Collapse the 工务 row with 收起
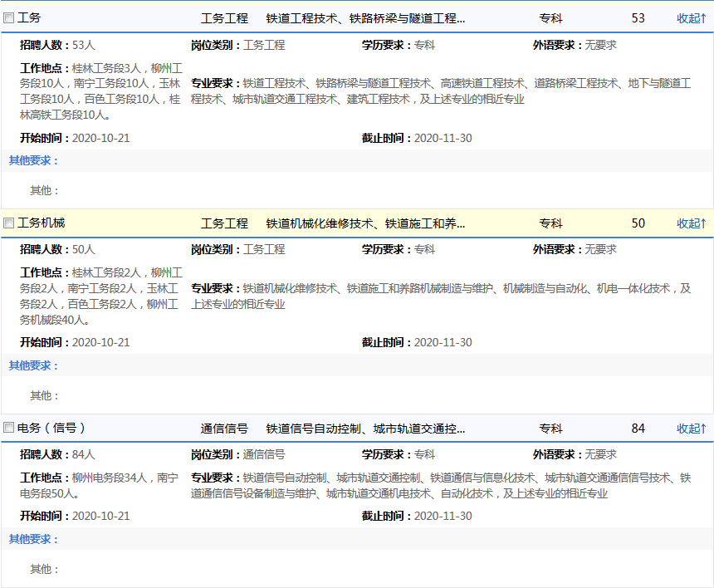This screenshot has height=588, width=714. click(x=691, y=18)
